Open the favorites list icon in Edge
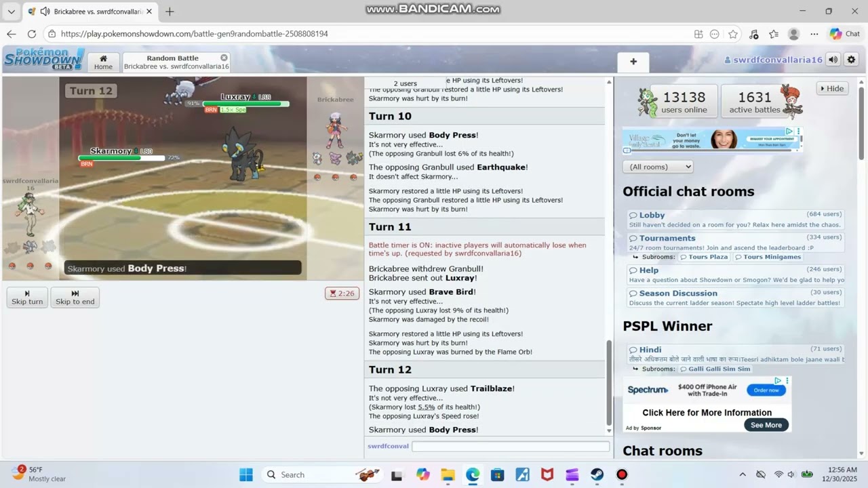The image size is (868, 488). click(774, 34)
